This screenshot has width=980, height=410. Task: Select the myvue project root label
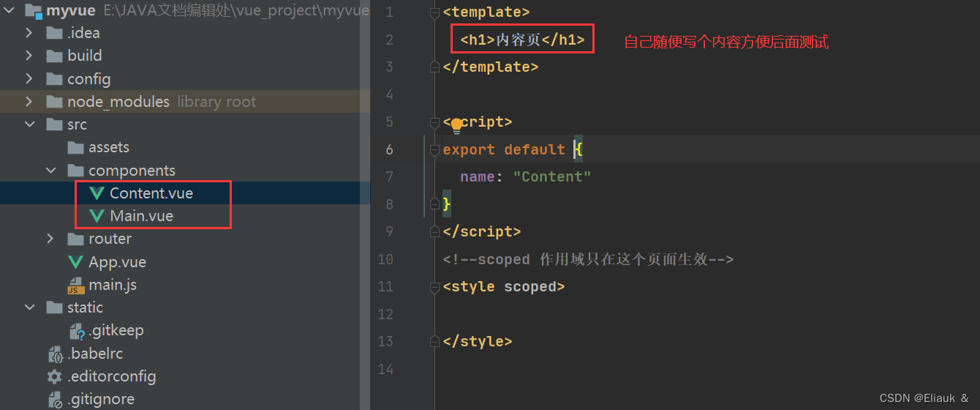(x=71, y=11)
